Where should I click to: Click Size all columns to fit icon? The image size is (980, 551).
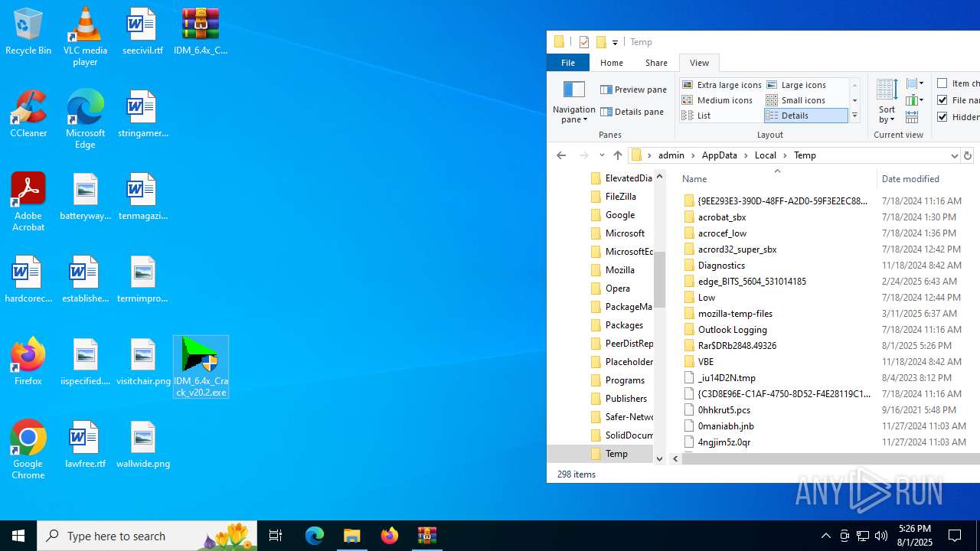click(x=912, y=117)
